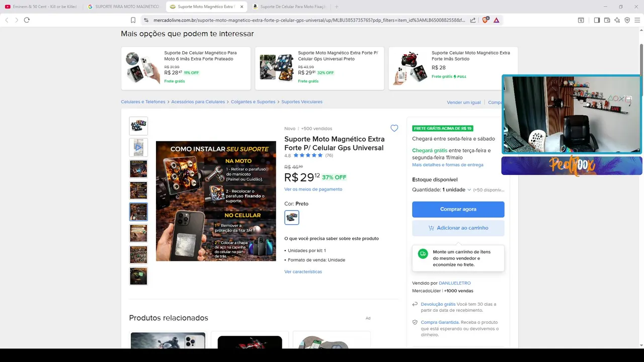
Task: Open Devolução grátis link
Action: click(x=438, y=304)
